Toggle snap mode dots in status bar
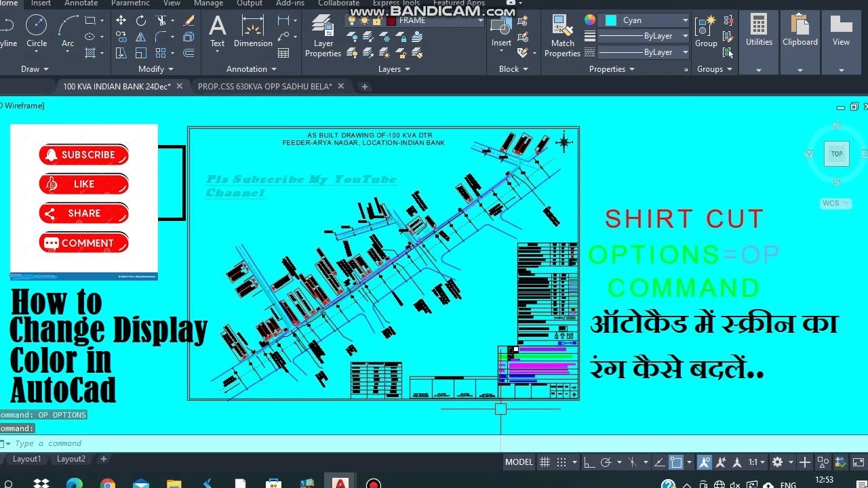 (561, 462)
